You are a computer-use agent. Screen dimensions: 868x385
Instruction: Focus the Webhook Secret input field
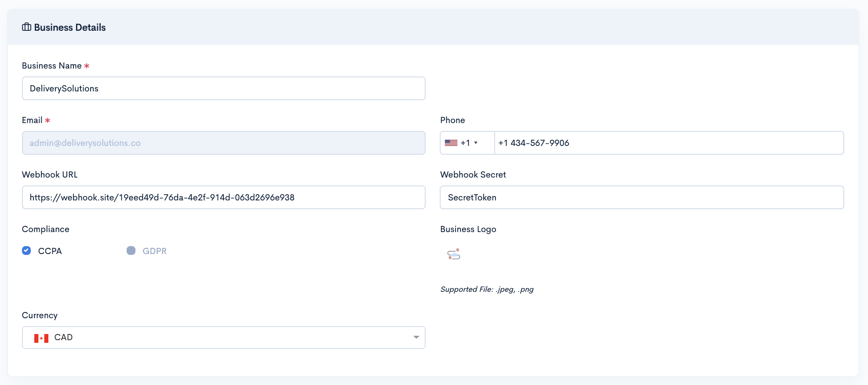coord(642,197)
